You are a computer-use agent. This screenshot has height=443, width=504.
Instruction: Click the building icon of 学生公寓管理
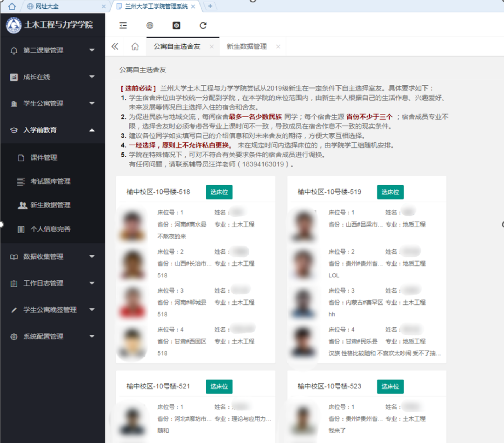[x=14, y=104]
